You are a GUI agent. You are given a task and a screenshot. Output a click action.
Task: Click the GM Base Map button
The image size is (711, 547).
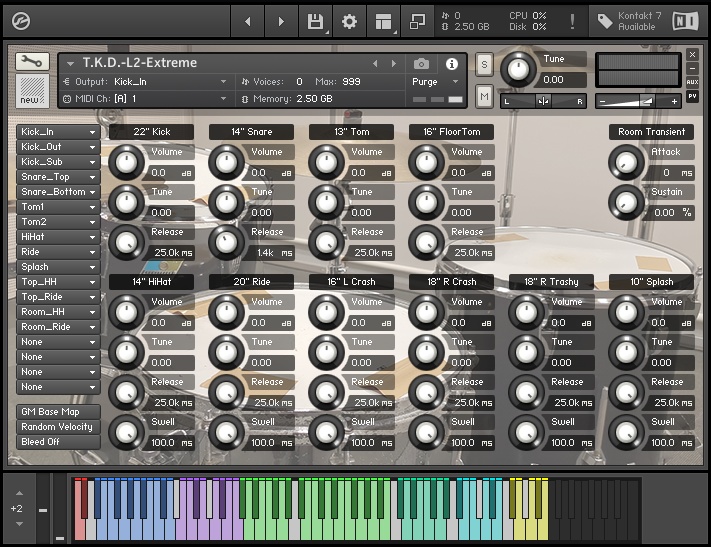pos(59,412)
